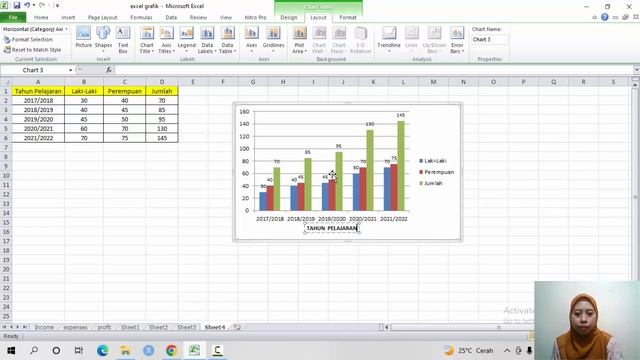This screenshot has width=640, height=360.
Task: Select the Perempuan header cell
Action: tap(124, 91)
